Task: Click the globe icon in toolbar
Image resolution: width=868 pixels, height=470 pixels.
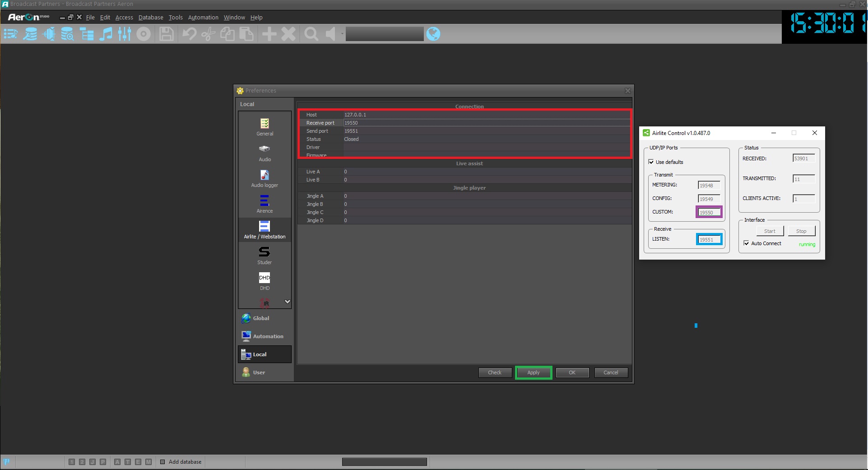Action: [x=433, y=34]
